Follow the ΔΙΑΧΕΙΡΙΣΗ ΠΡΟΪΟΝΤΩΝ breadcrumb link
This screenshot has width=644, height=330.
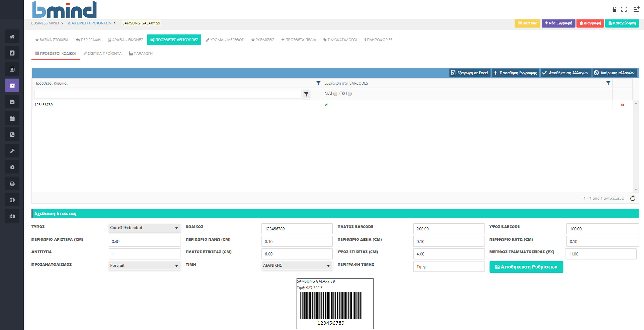(89, 23)
